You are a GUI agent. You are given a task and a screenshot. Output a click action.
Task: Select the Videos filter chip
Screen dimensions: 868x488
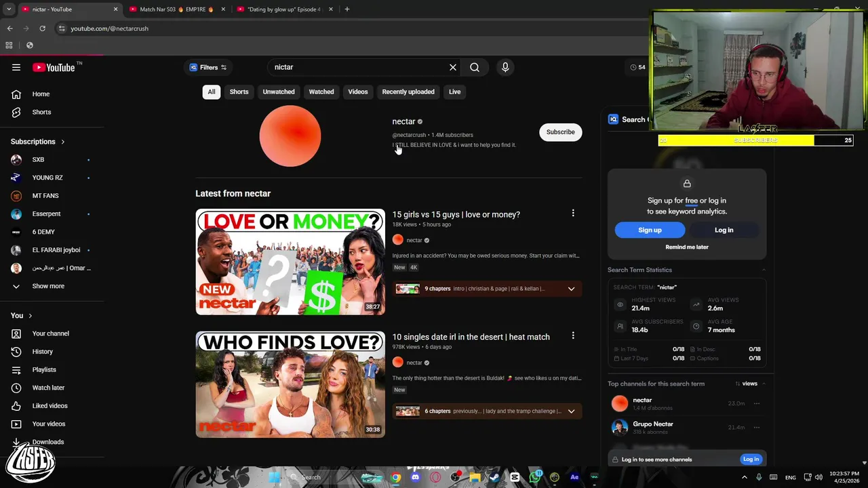358,91
